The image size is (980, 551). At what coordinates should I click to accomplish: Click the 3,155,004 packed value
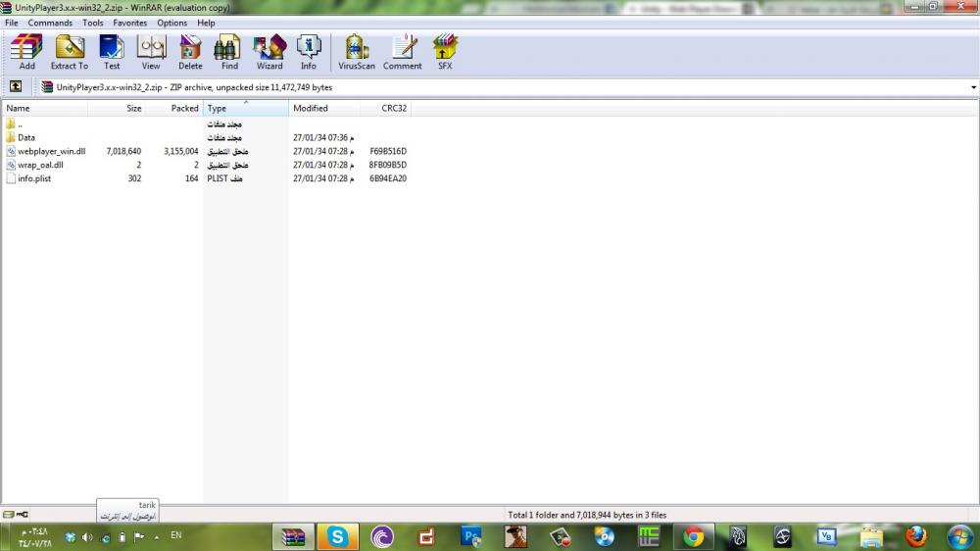click(x=181, y=151)
